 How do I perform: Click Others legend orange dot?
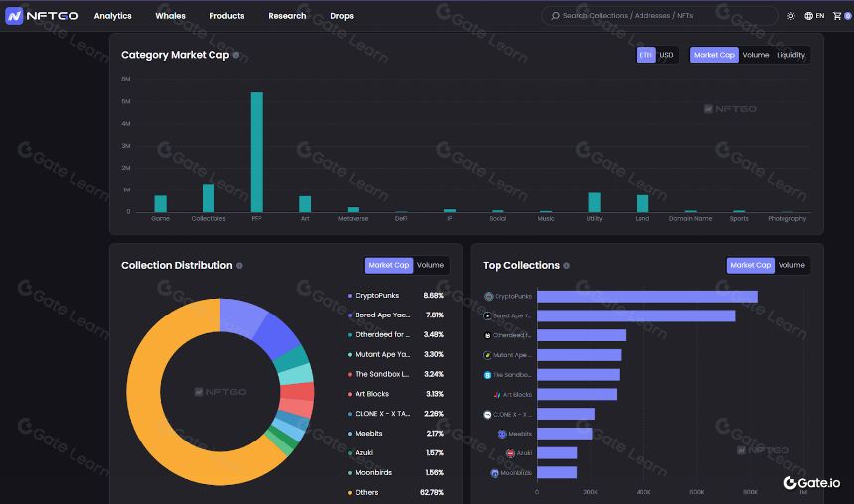(x=350, y=492)
